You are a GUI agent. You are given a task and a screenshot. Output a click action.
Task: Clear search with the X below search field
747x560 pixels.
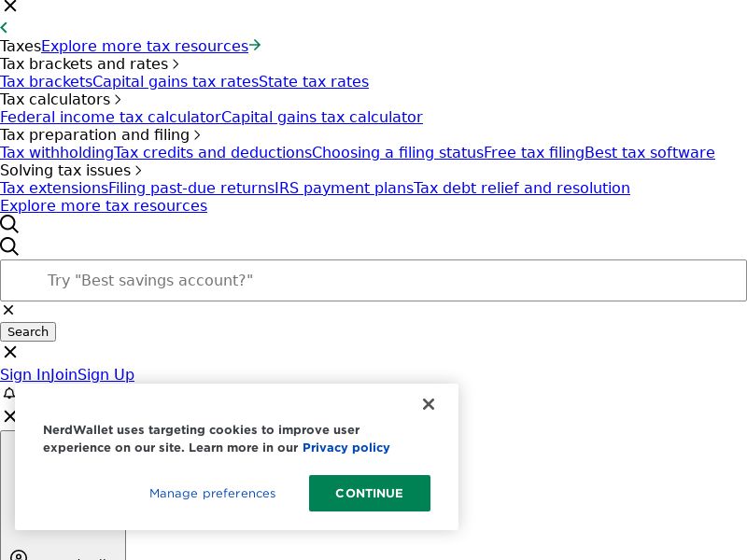tap(8, 310)
